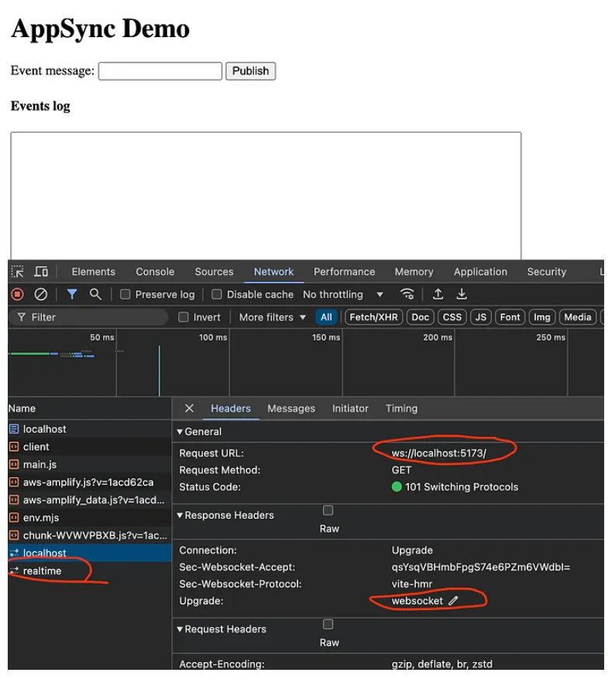Enable Preserve log checkbox
615x700 pixels.
click(125, 294)
